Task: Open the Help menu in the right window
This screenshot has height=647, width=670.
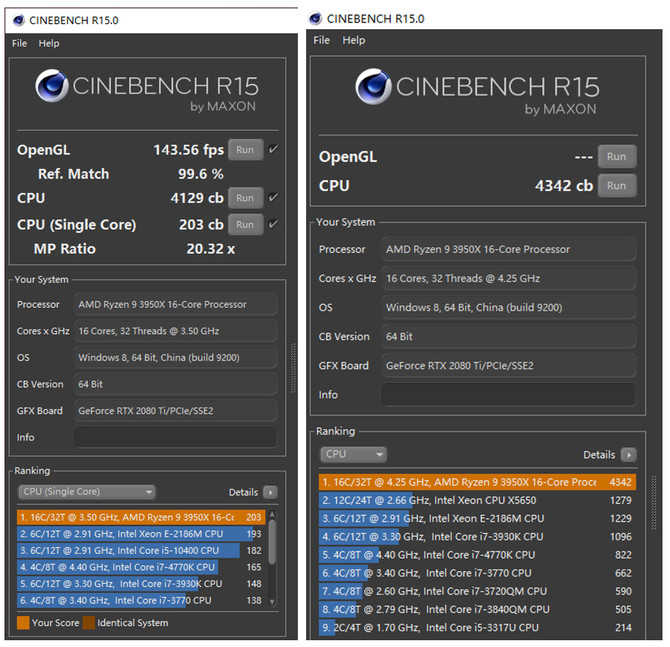Action: (x=353, y=40)
